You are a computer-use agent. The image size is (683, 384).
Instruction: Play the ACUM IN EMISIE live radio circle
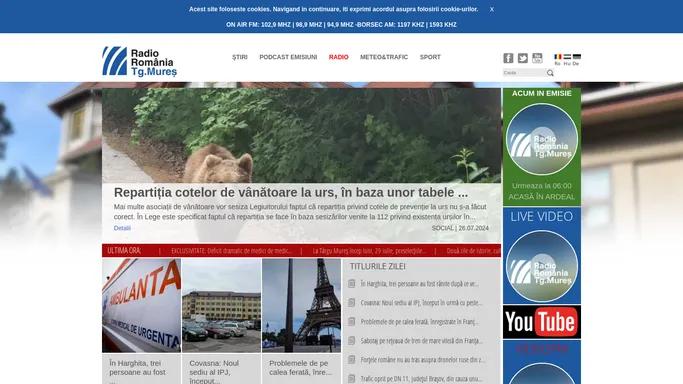coord(541,139)
